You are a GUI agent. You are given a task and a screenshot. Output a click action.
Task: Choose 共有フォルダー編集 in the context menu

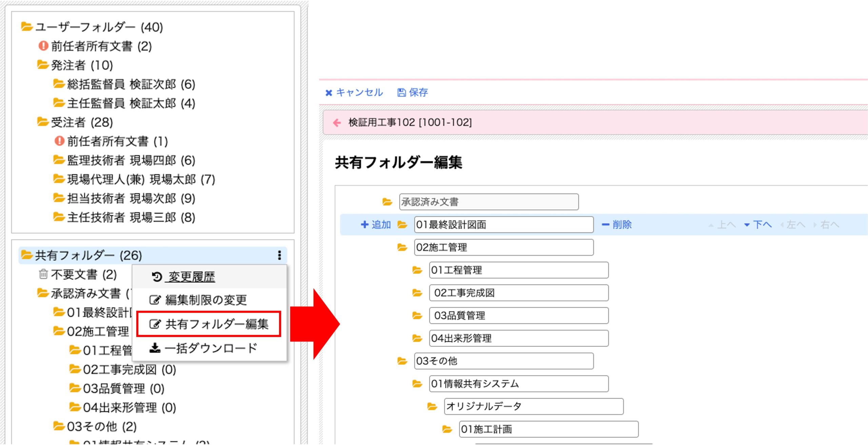point(209,324)
